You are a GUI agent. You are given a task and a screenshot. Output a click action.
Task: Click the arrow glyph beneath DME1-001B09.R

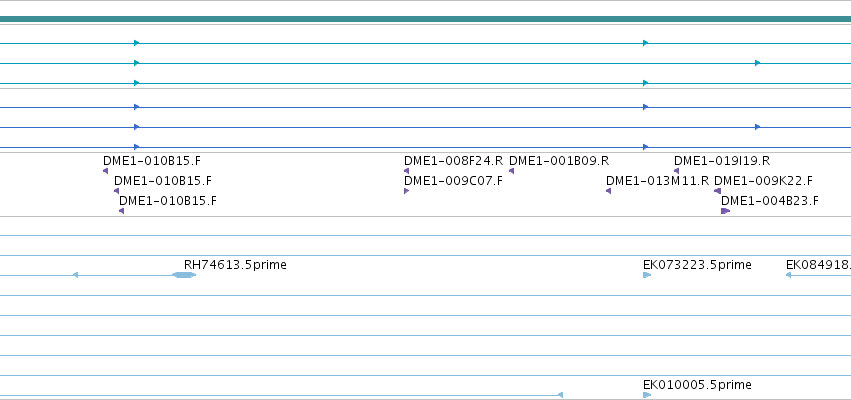click(x=511, y=171)
